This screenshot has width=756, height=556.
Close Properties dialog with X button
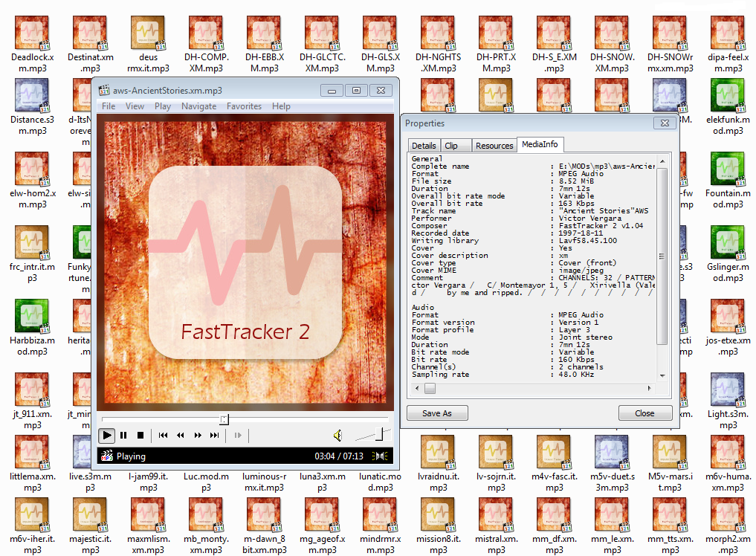(x=665, y=123)
